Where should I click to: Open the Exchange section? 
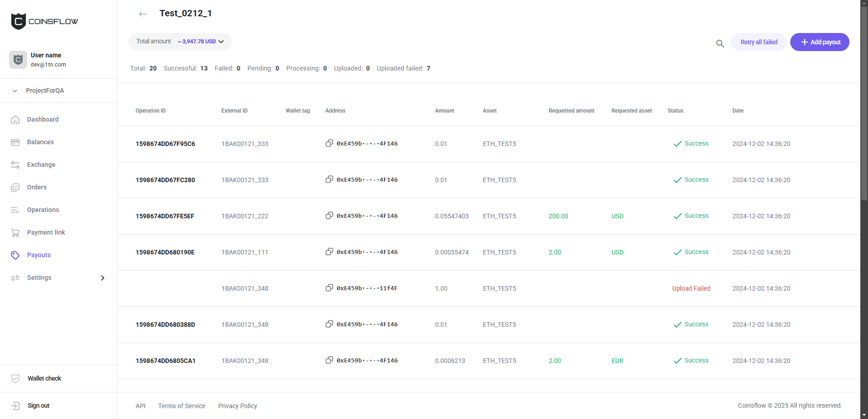coord(41,165)
